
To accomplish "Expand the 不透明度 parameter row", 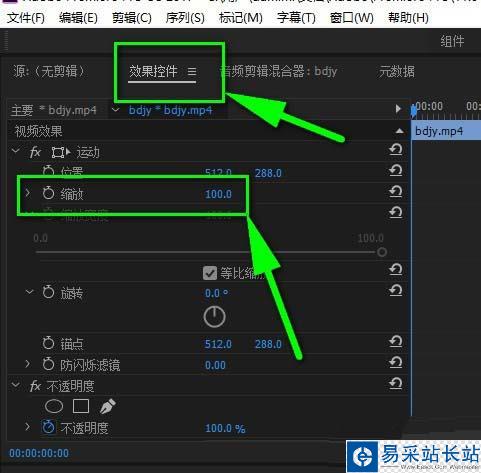I will (x=28, y=426).
